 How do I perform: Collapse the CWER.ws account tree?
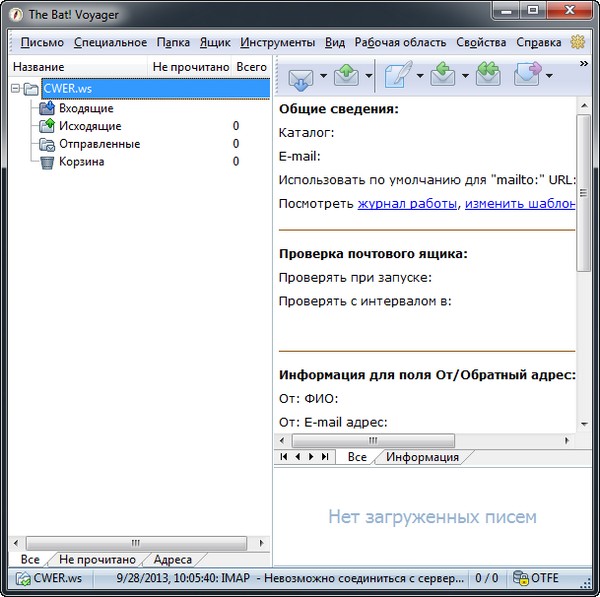16,89
